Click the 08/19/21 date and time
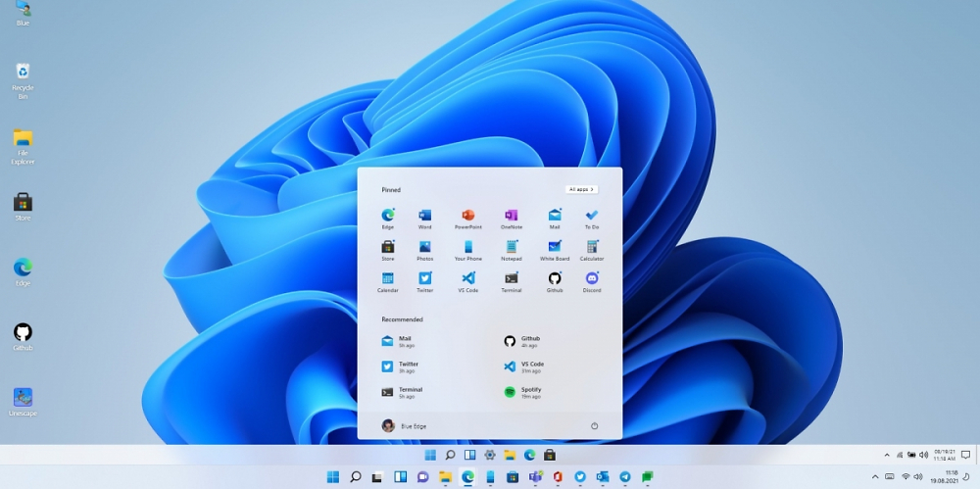This screenshot has height=489, width=980. pyautogui.click(x=945, y=455)
